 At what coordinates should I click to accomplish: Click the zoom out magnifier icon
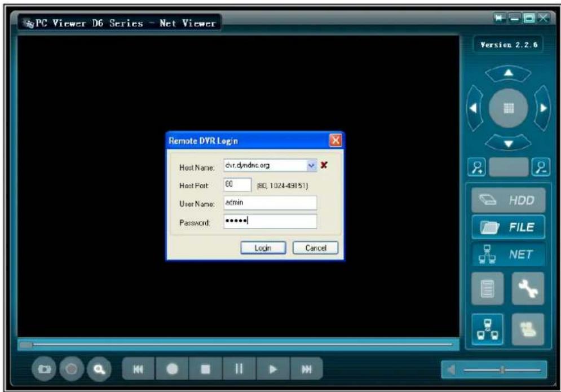(x=541, y=167)
